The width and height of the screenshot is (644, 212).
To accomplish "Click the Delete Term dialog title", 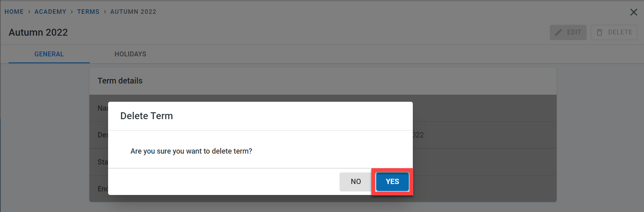I will coord(147,116).
